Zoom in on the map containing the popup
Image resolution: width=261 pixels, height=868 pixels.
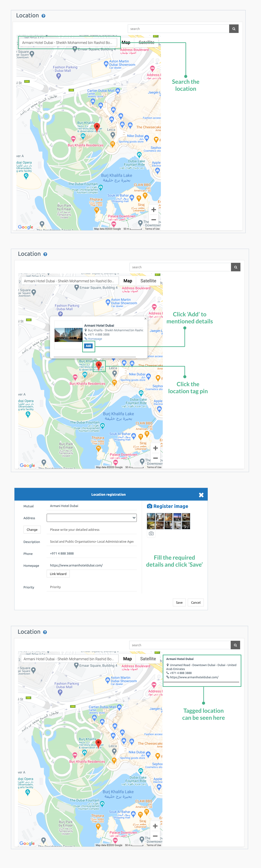tap(155, 448)
